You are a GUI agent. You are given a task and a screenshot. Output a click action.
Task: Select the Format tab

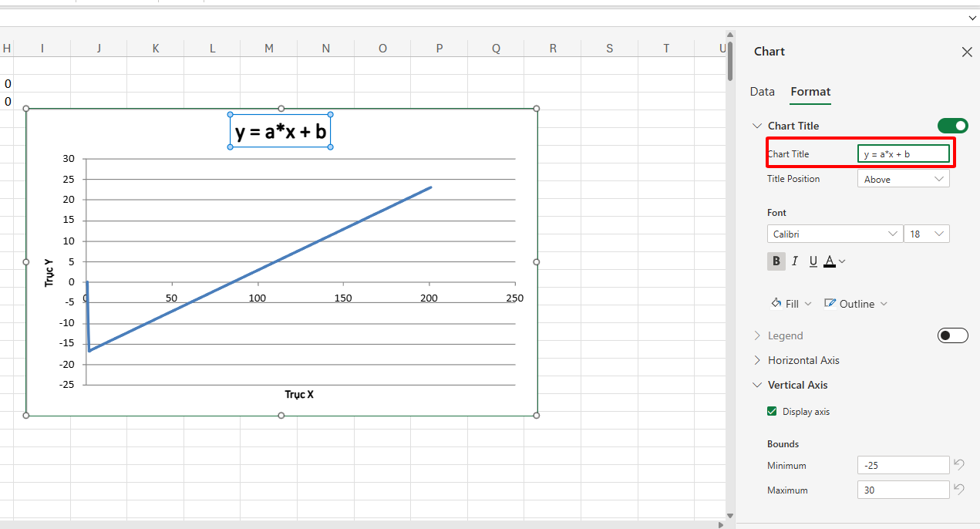[x=810, y=92]
